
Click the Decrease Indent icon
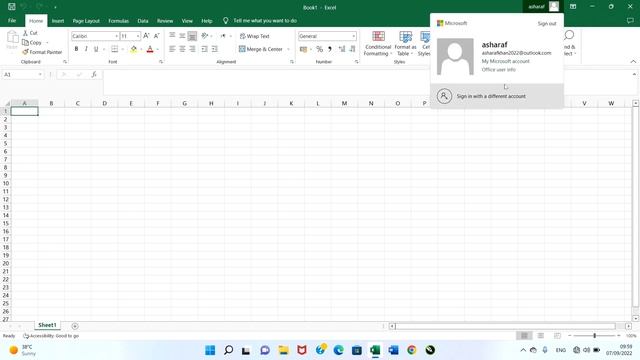click(x=204, y=49)
